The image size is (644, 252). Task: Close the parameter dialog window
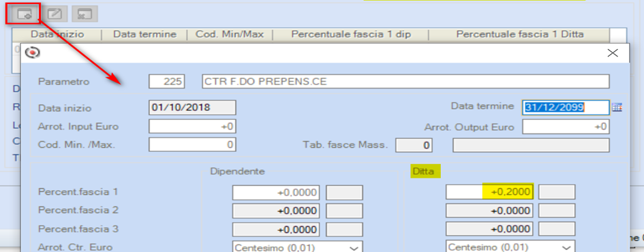pyautogui.click(x=613, y=53)
